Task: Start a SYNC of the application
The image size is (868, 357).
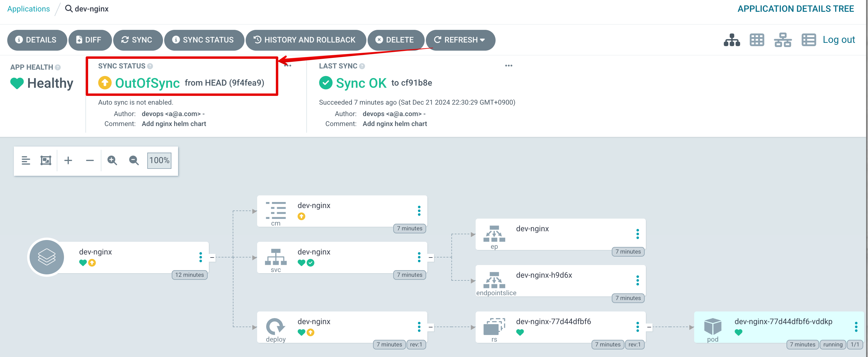Action: coord(138,40)
